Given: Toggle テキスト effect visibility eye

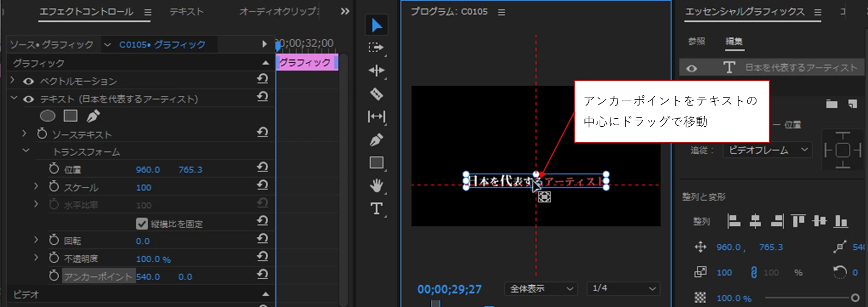Looking at the screenshot, I should pyautogui.click(x=29, y=99).
